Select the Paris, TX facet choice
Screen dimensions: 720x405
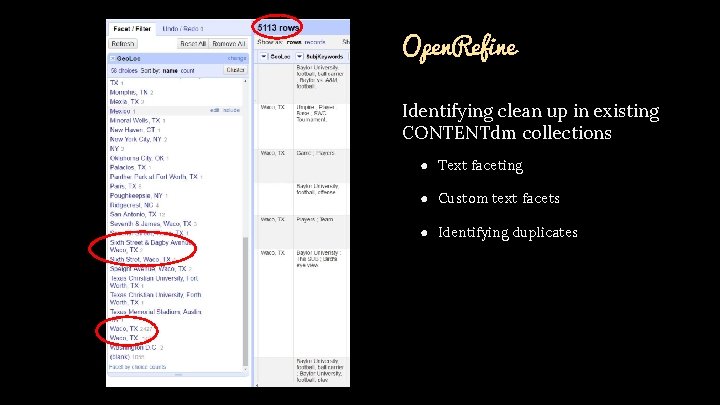[123, 186]
